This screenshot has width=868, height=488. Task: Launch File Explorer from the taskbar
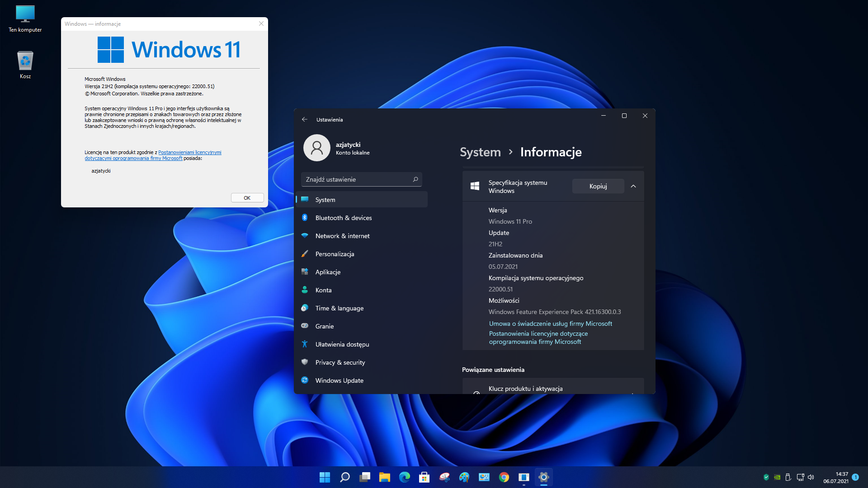pos(385,477)
